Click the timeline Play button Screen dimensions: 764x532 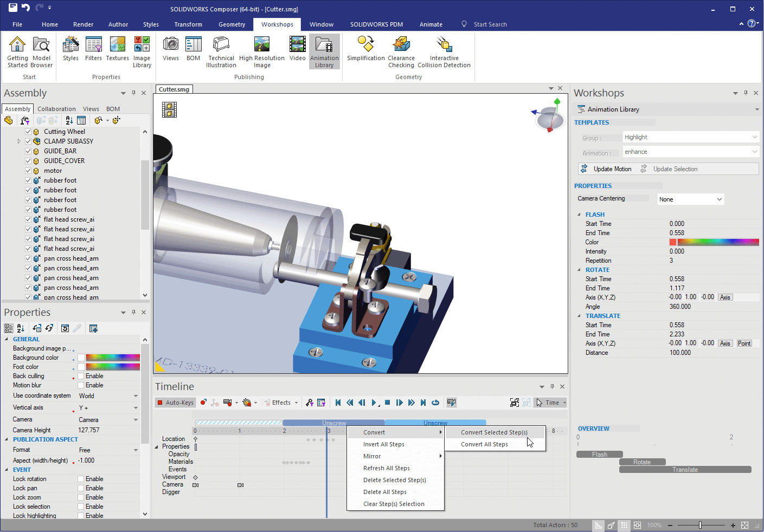point(374,403)
